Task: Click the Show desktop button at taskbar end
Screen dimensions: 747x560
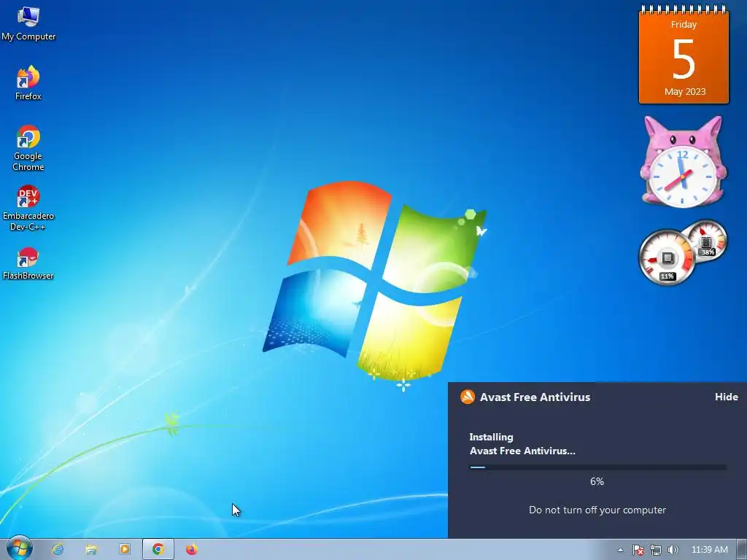Action: click(742, 550)
